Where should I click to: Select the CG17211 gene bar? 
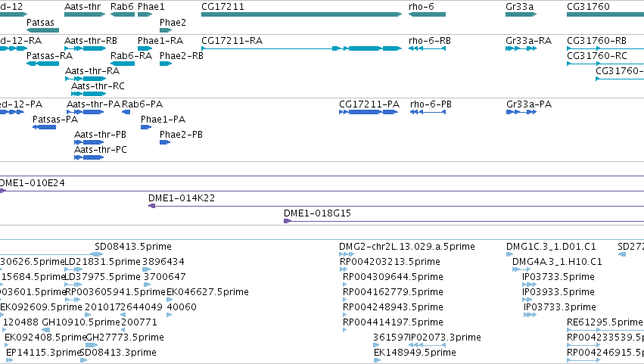tap(301, 14)
